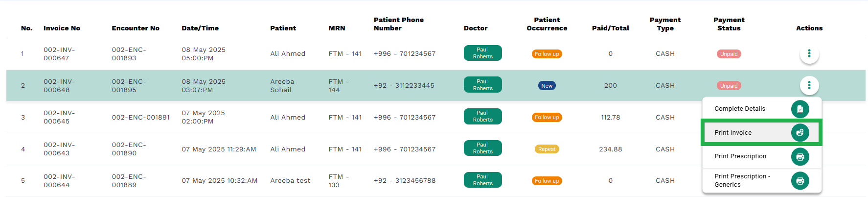Click Paul Roberts doctor tag in row 1
The height and width of the screenshot is (197, 868).
pyautogui.click(x=482, y=53)
